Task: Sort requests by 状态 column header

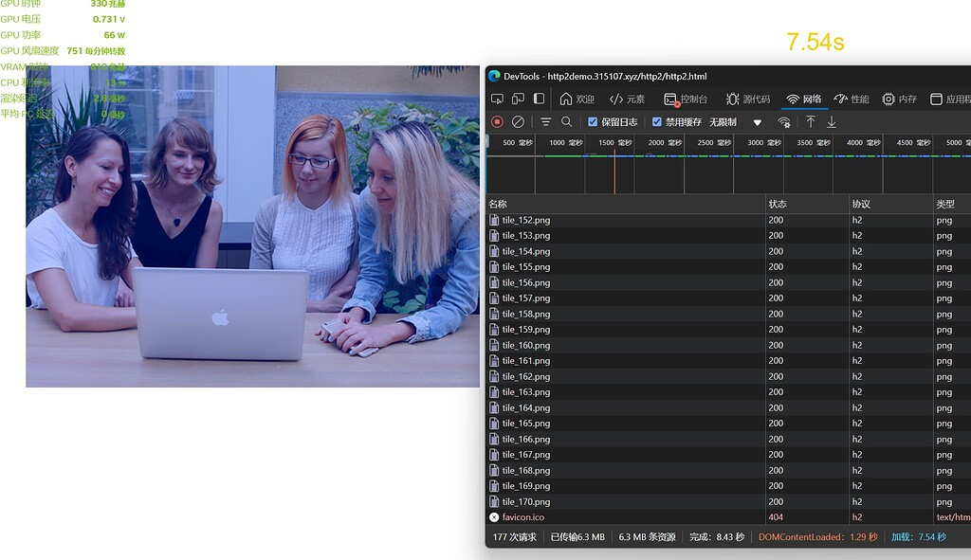Action: pos(807,205)
